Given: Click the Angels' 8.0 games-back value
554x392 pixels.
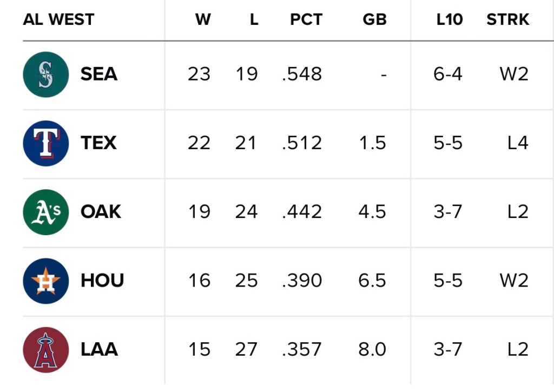Looking at the screenshot, I should tap(372, 350).
